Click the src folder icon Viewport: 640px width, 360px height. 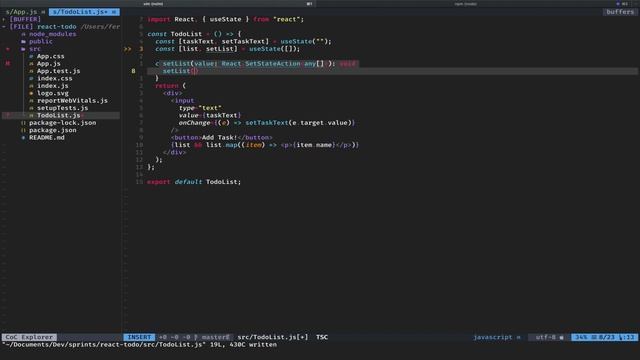coord(23,49)
